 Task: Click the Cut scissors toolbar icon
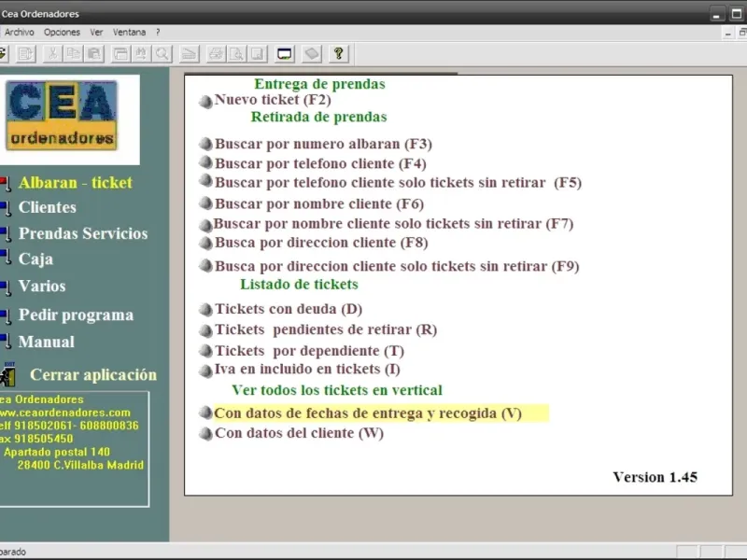[x=53, y=54]
